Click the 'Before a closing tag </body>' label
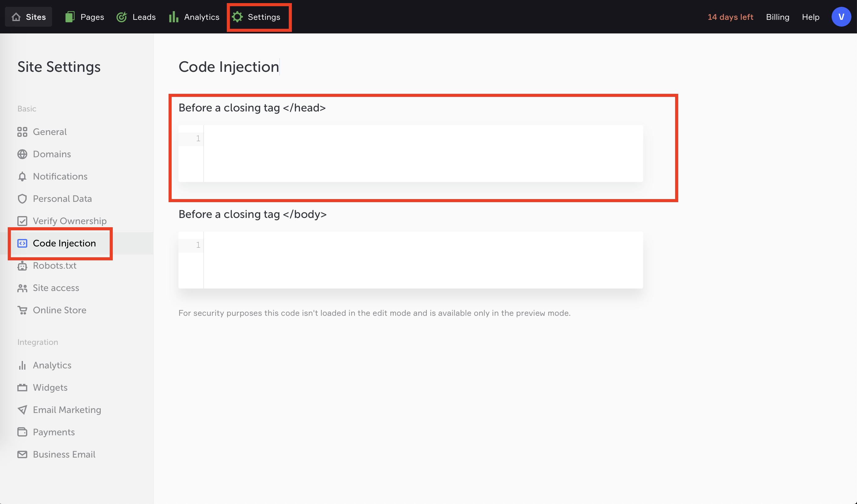857x504 pixels. click(252, 215)
